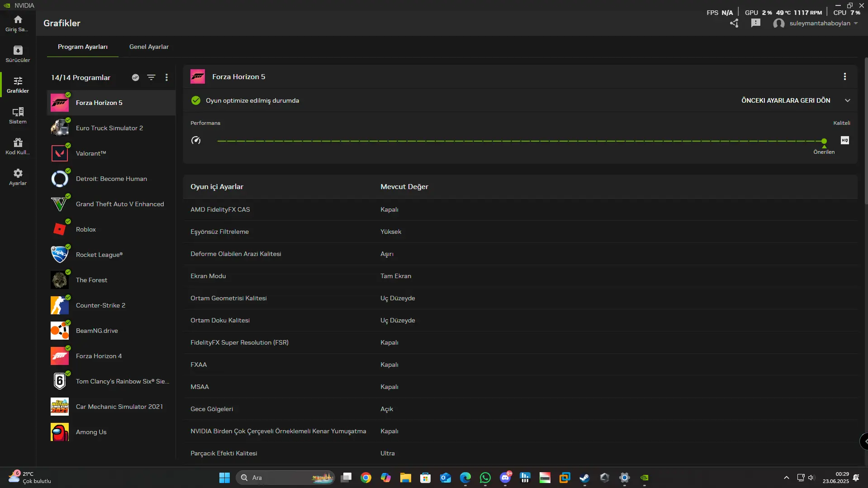868x488 pixels.
Task: Select the Önerilen slider handle
Action: point(824,142)
